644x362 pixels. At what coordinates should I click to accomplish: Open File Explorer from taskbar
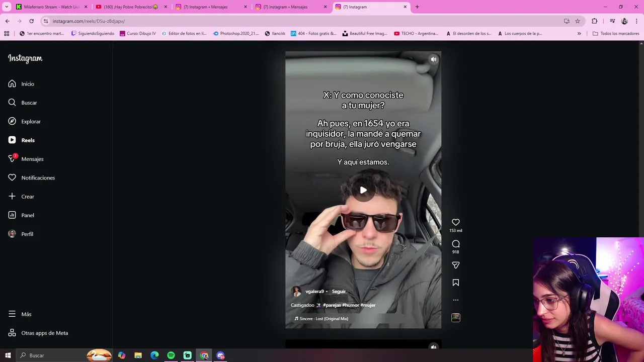click(138, 355)
